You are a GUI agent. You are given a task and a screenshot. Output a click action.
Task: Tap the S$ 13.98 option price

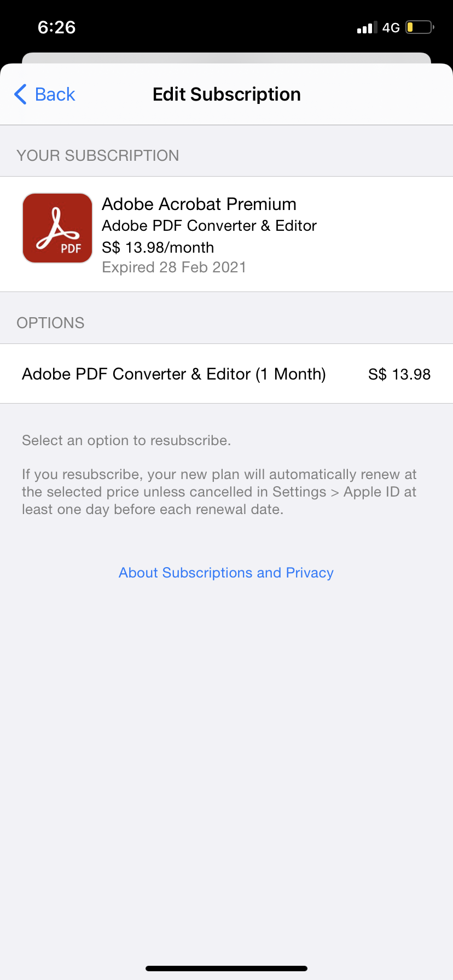[399, 375]
